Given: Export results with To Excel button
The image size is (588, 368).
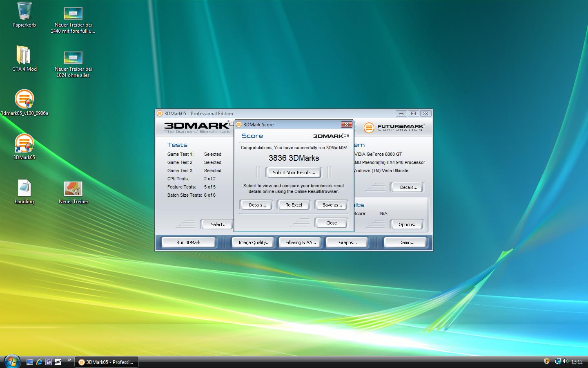Looking at the screenshot, I should click(x=294, y=205).
